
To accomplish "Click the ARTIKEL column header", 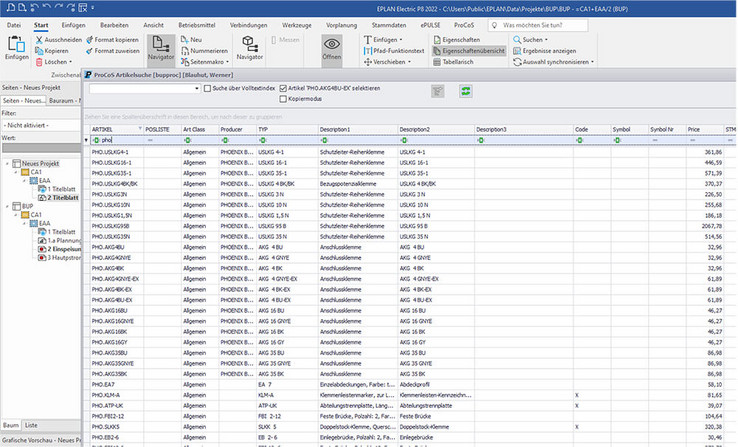I will (102, 129).
